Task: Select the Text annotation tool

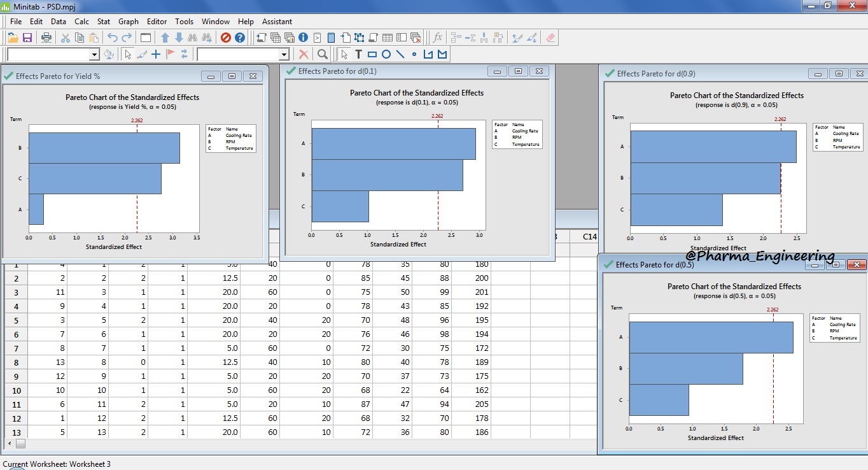Action: [x=358, y=54]
